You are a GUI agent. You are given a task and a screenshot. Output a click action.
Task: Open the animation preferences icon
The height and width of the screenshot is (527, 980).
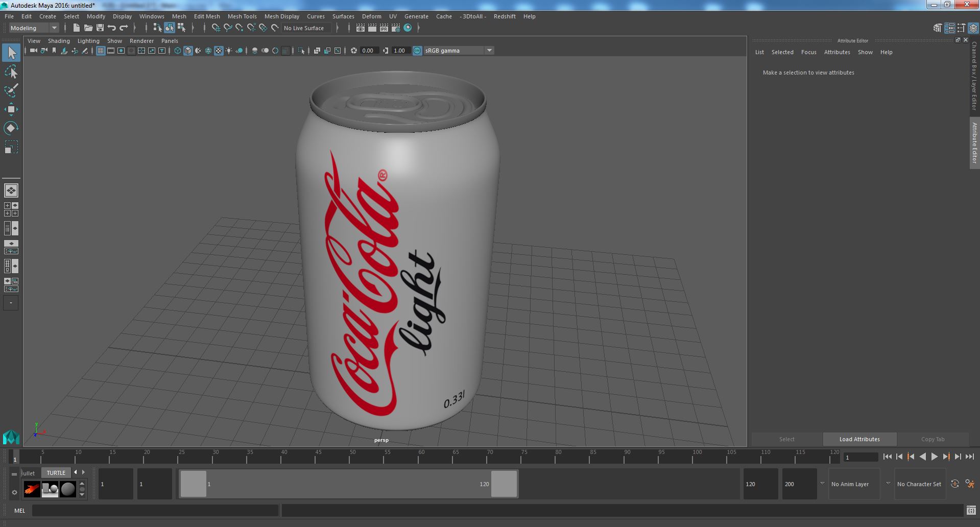(970, 484)
